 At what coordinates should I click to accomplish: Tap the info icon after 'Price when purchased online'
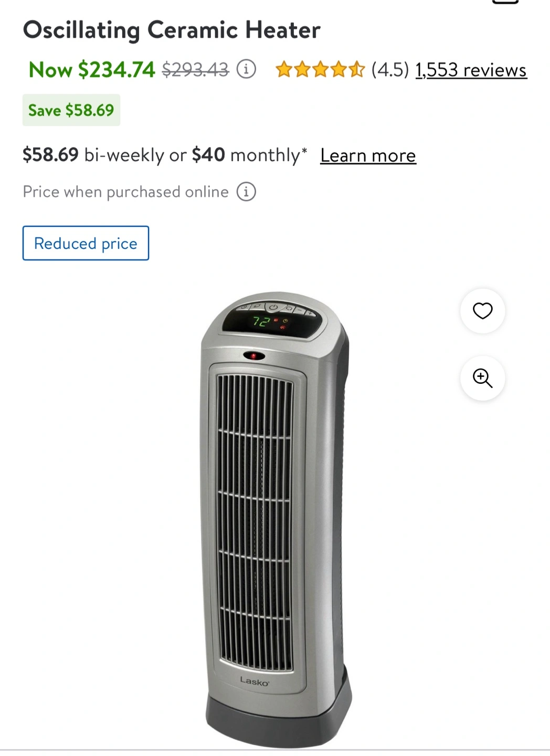click(246, 192)
